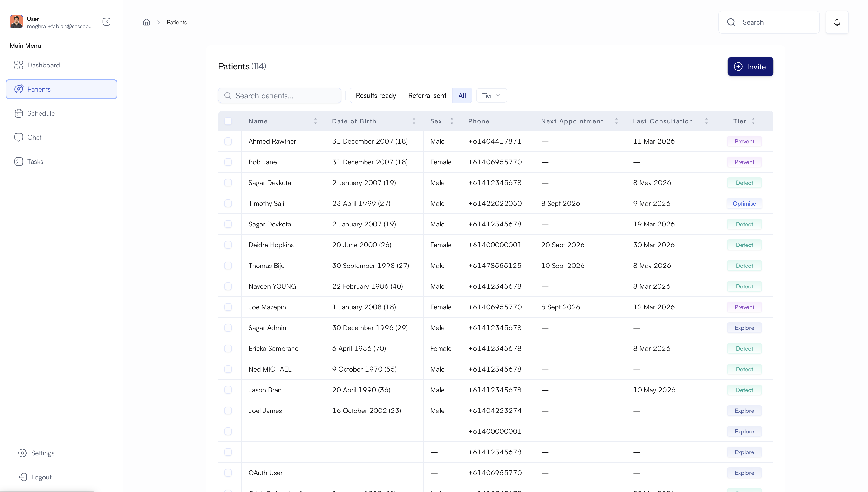Click 6 April 1956 (70) birth date
Screen dimensions: 868x492
pyautogui.click(x=359, y=348)
